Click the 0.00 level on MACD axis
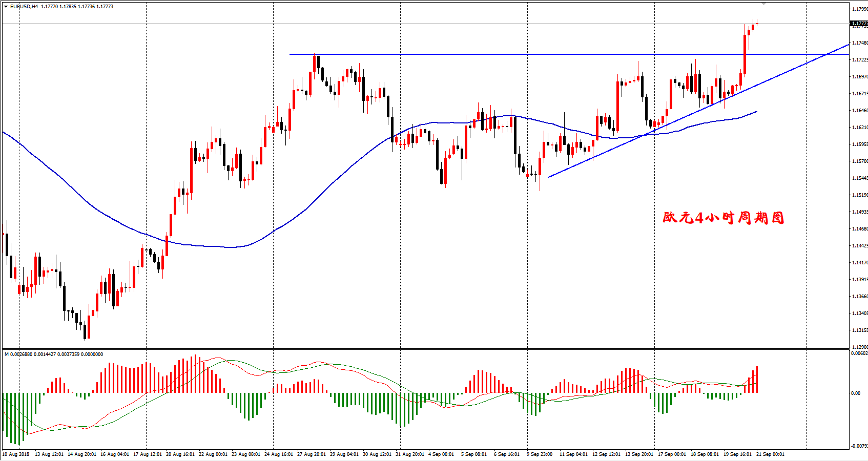The height and width of the screenshot is (461, 868). click(856, 393)
